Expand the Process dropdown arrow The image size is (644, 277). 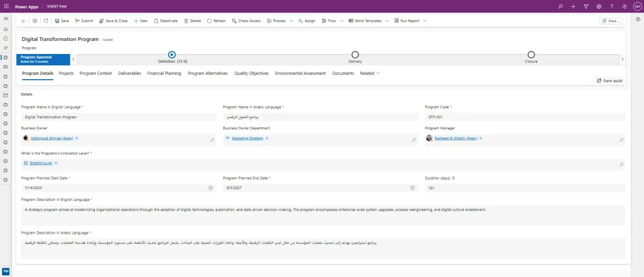coord(292,21)
